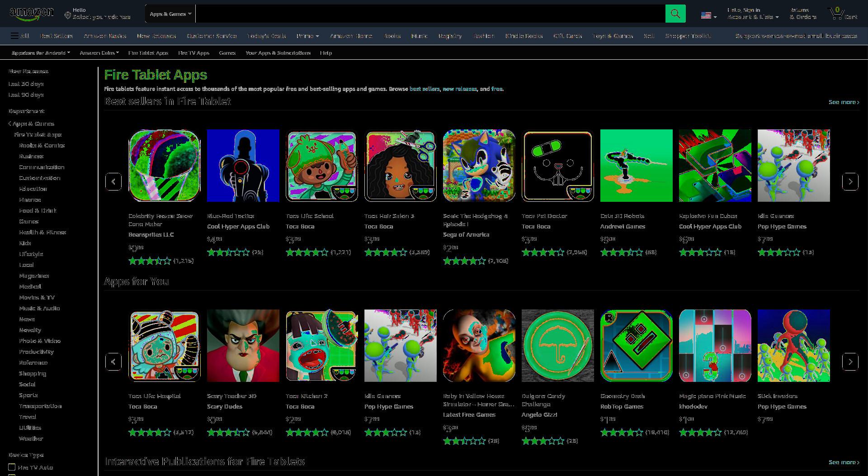Viewport: 868px width, 476px height.
Task: Open the Prime dropdown menu
Action: point(308,36)
